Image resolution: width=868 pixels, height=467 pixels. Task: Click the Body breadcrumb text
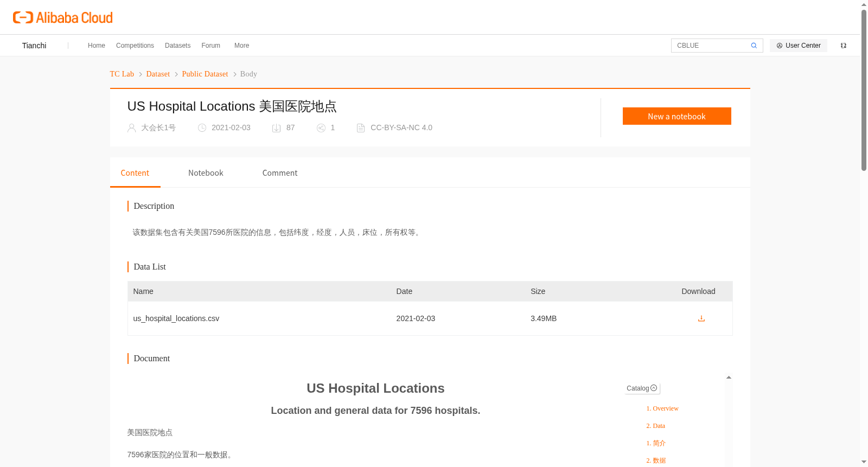point(248,74)
